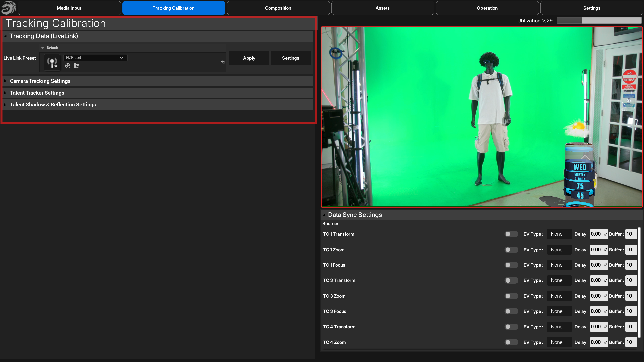Click the browse to asset folder icon
Viewport: 644px width, 362px height.
point(76,66)
